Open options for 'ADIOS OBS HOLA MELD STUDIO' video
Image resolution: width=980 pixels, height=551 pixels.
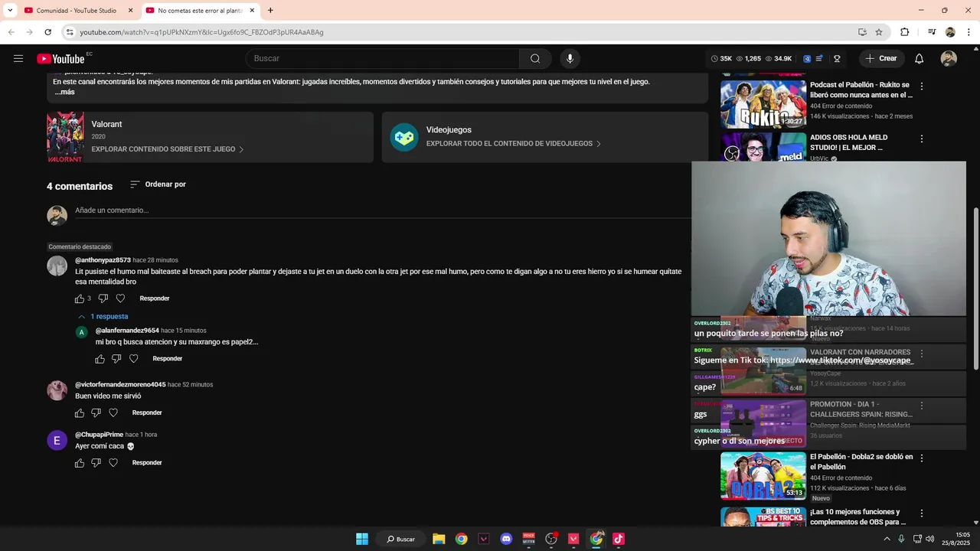(x=922, y=139)
